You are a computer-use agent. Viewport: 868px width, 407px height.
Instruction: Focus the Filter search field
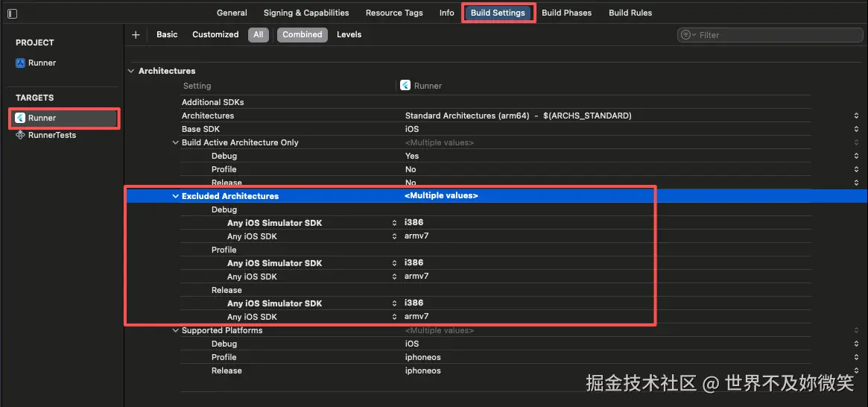(x=770, y=35)
